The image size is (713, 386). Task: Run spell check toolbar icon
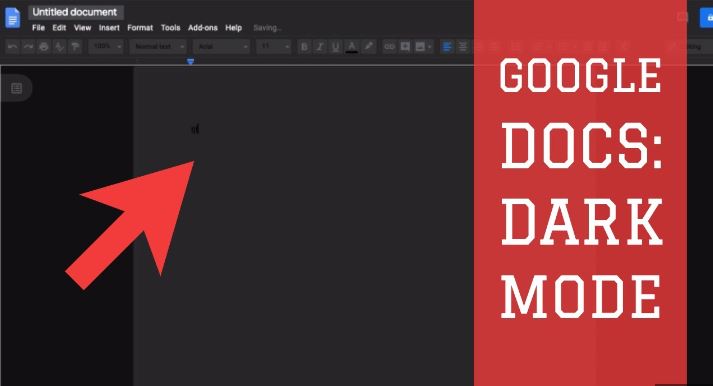59,46
